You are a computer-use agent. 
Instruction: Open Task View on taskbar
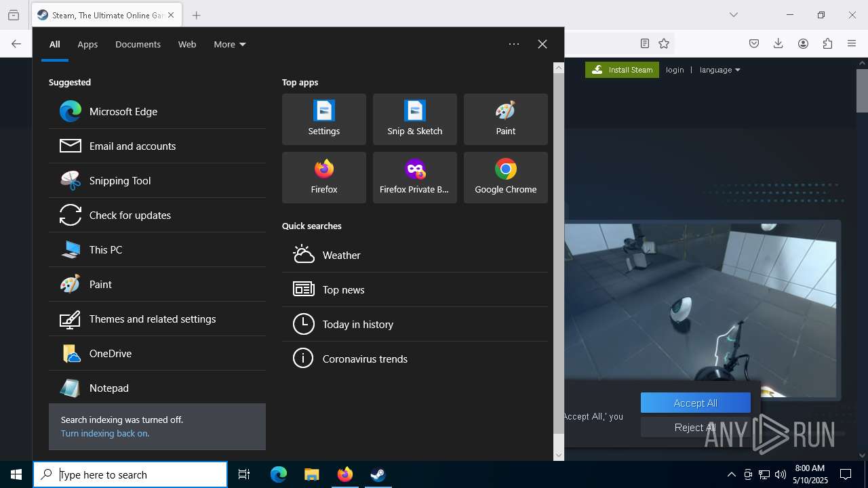[x=244, y=474]
